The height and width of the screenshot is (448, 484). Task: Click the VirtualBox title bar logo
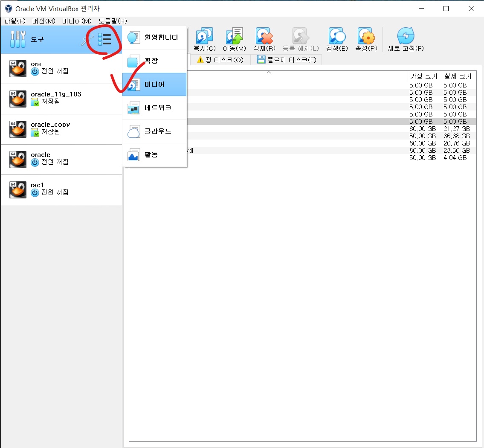(9, 9)
